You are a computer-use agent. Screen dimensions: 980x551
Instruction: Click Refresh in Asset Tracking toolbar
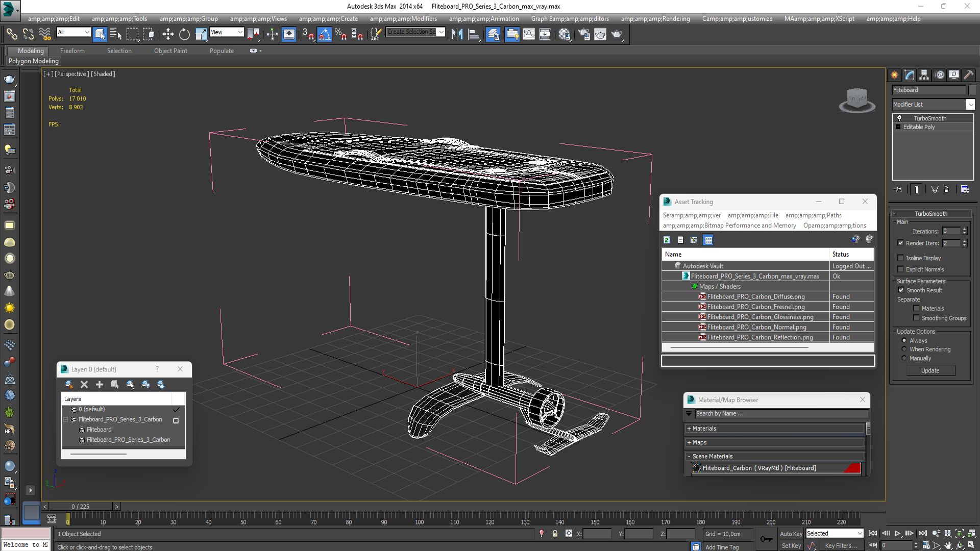coord(667,240)
